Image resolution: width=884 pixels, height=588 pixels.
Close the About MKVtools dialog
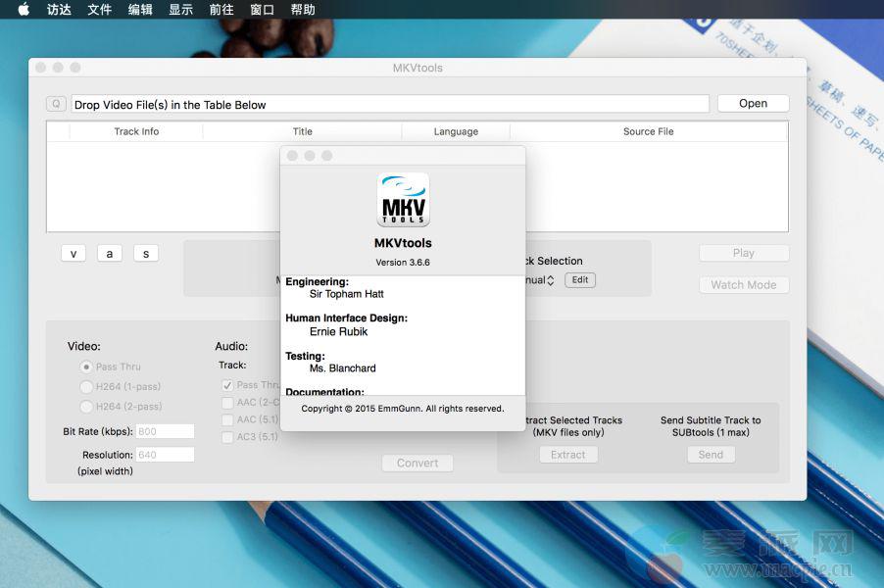[290, 156]
